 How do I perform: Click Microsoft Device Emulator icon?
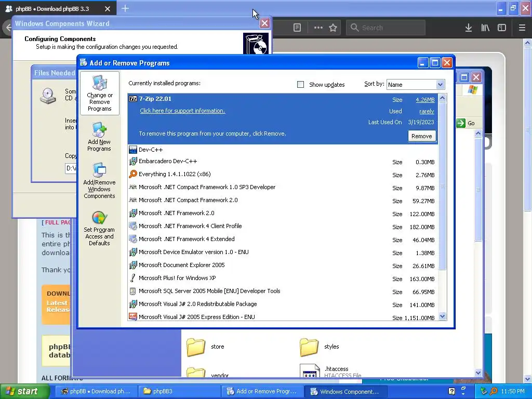pyautogui.click(x=133, y=252)
